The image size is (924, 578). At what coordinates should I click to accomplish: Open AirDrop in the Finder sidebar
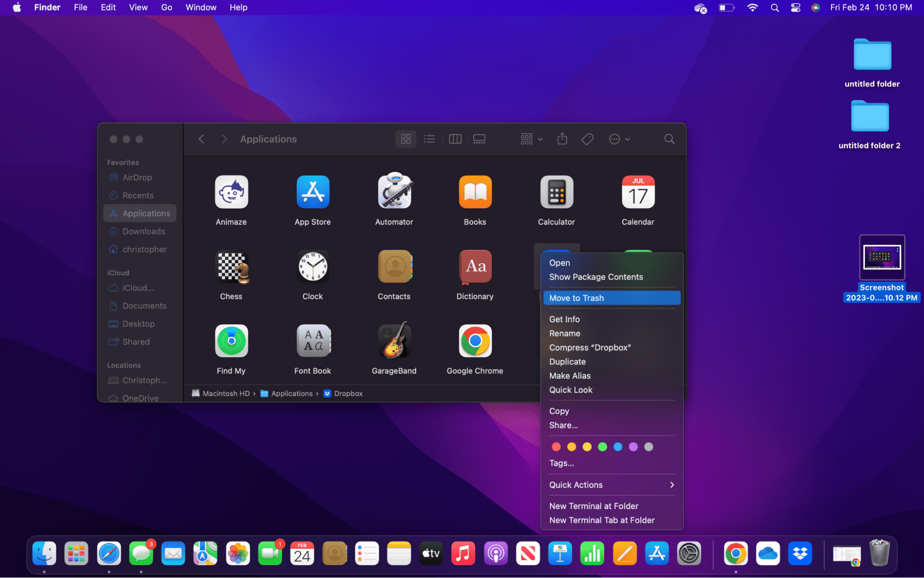point(140,178)
